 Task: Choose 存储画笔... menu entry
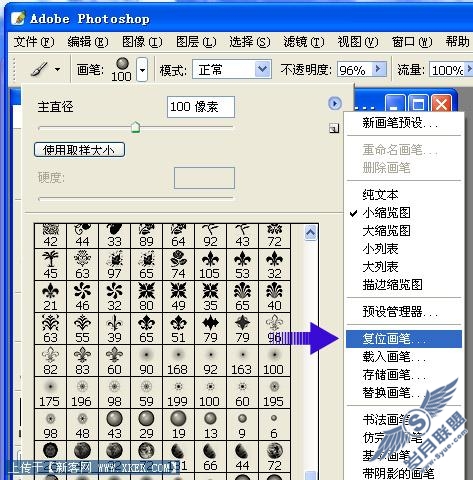pyautogui.click(x=404, y=375)
